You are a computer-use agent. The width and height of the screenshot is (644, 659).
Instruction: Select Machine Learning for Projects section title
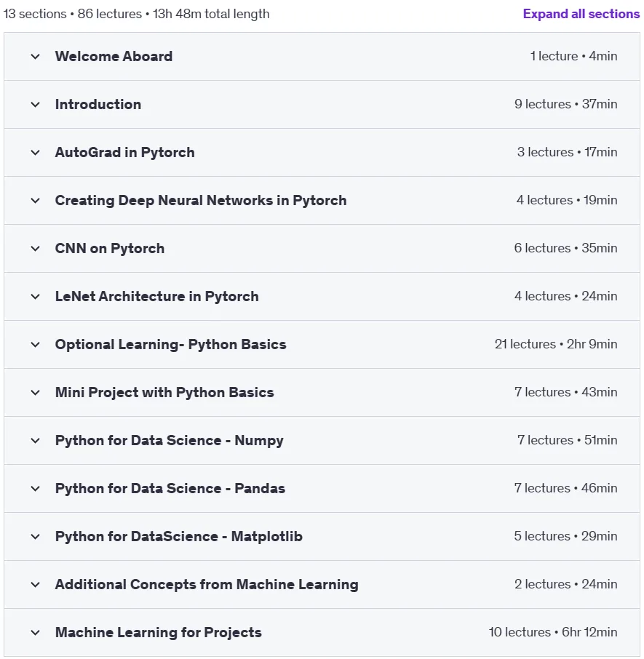158,632
